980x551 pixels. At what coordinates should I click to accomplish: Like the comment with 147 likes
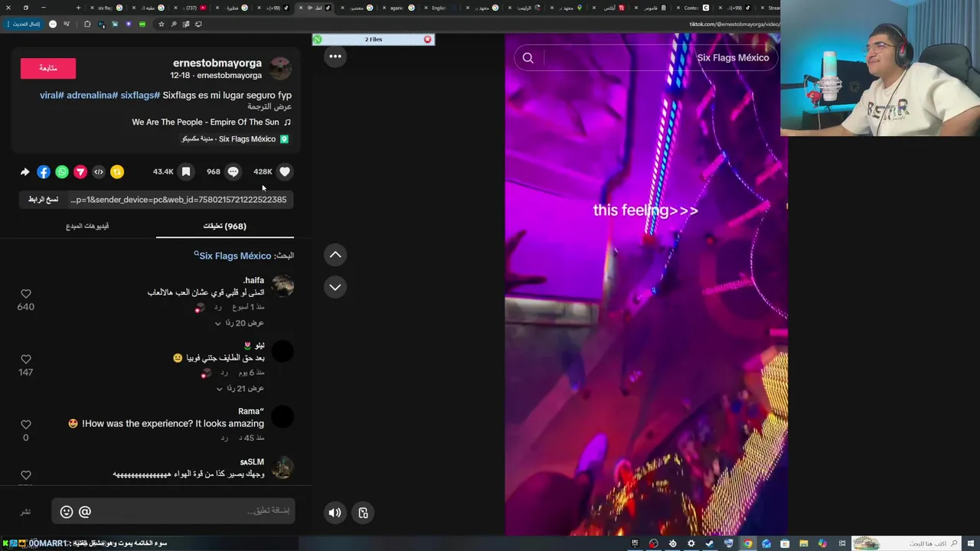(26, 359)
